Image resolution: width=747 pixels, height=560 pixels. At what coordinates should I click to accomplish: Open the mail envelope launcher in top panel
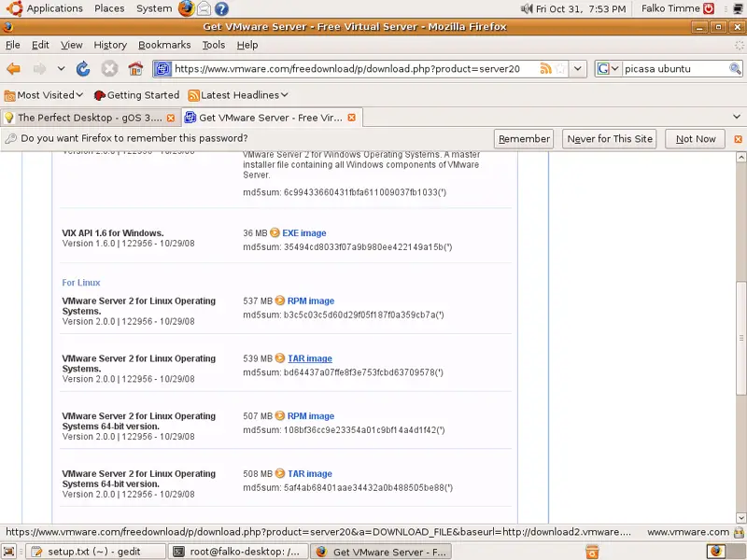click(x=204, y=8)
